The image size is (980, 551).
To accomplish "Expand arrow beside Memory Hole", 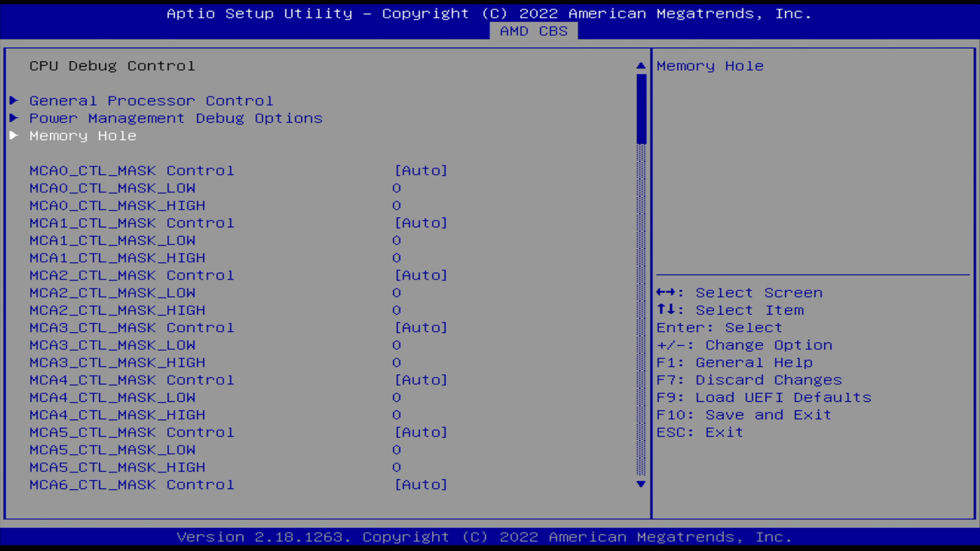I will pyautogui.click(x=14, y=136).
